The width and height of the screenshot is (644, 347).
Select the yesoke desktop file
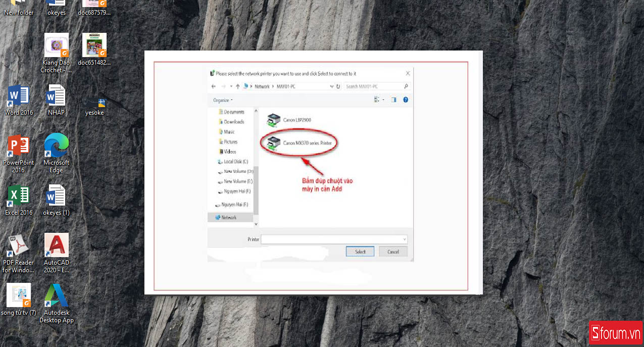click(x=94, y=103)
